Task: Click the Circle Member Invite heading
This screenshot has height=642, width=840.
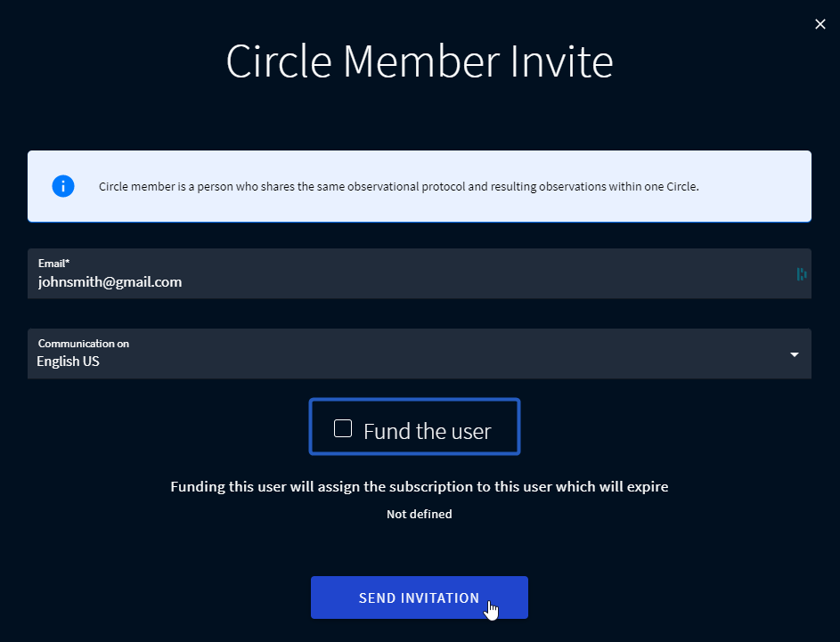Action: [420, 62]
